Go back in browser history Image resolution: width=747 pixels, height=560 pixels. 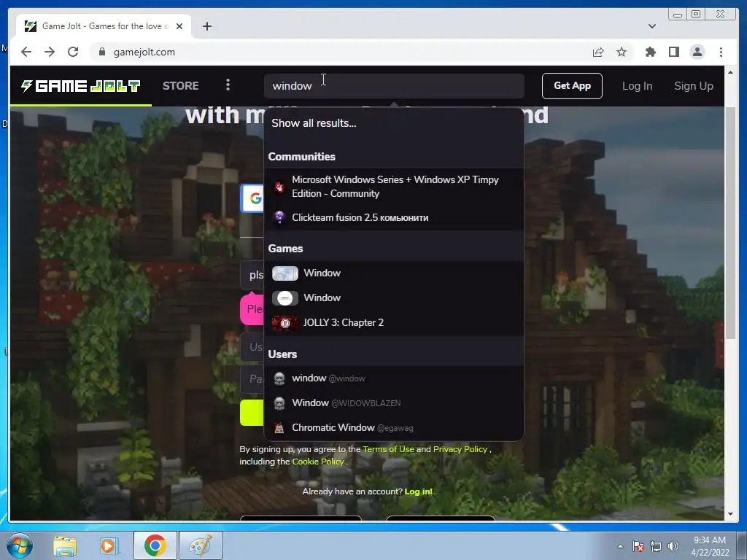pyautogui.click(x=26, y=52)
